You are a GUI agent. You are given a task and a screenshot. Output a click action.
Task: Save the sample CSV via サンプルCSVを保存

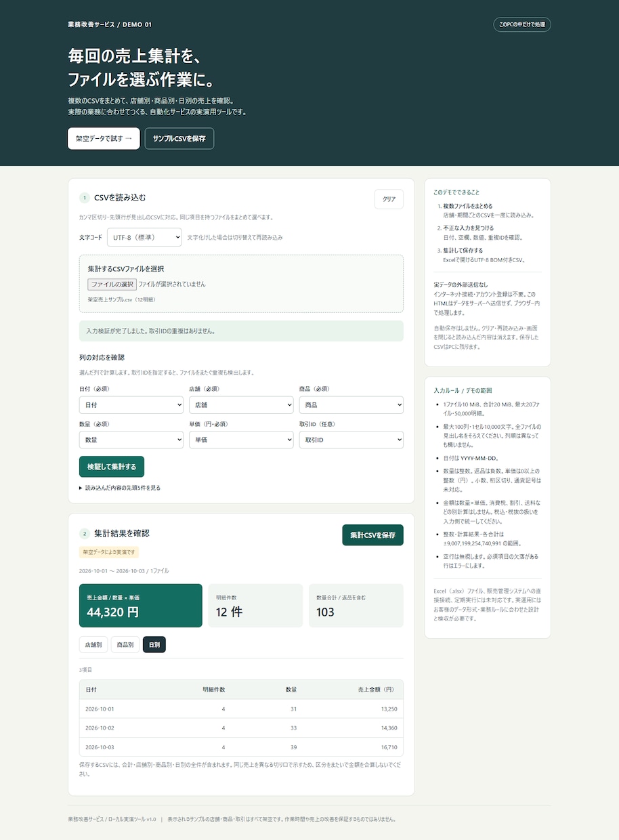[x=179, y=138]
